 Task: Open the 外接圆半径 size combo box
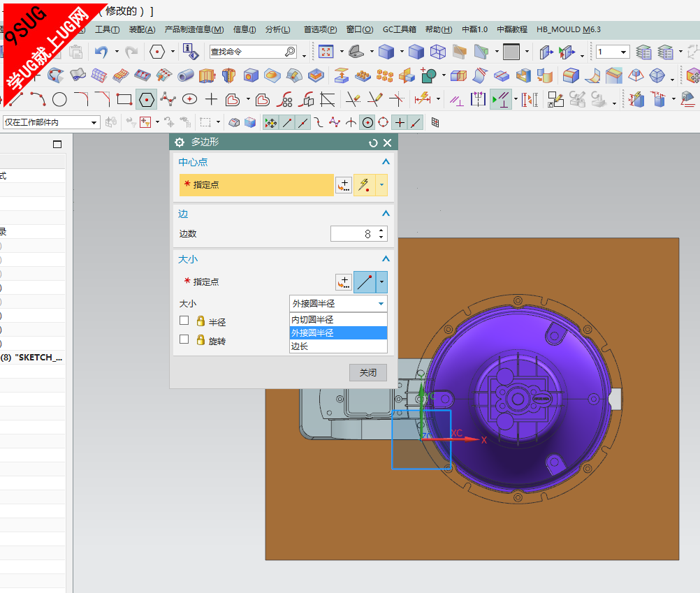338,304
